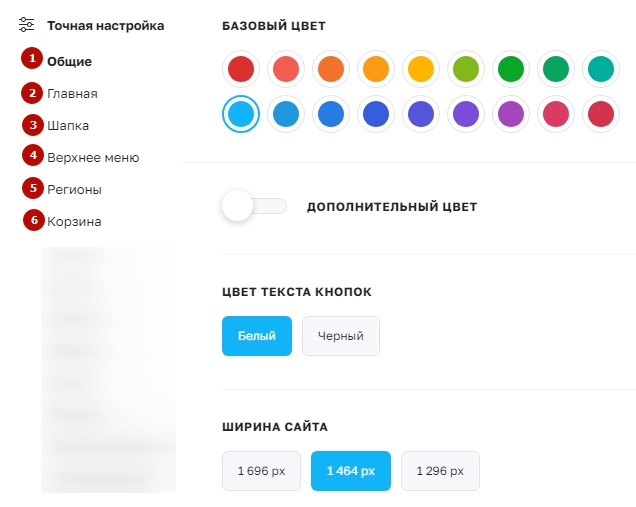Open the Главная settings section

click(x=72, y=94)
